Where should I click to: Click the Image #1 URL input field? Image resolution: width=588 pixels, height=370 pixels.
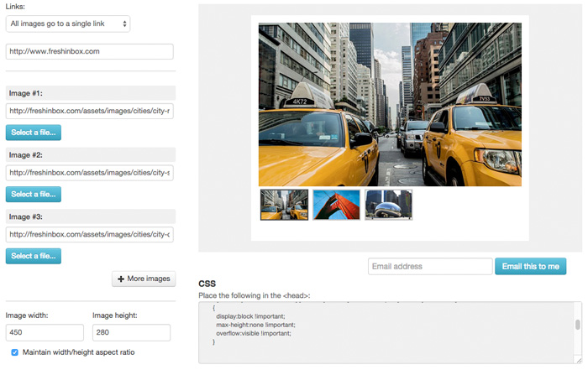point(89,111)
